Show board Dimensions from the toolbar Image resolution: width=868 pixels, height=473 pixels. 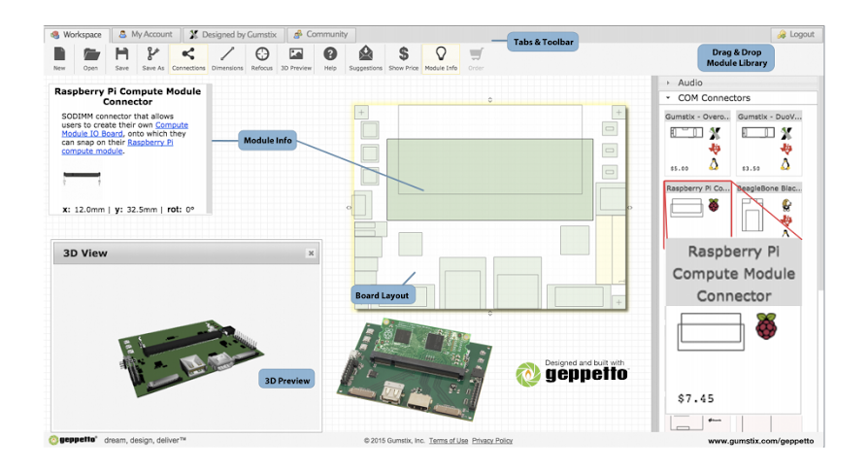pos(227,58)
